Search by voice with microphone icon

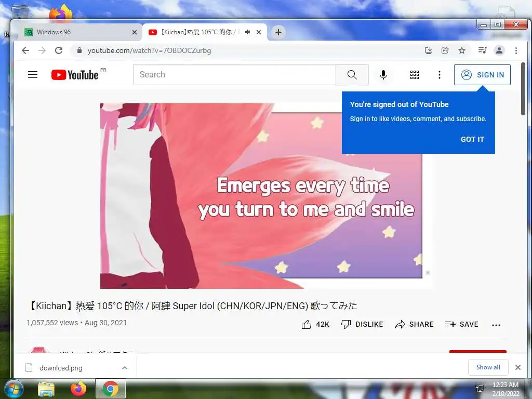click(x=383, y=75)
